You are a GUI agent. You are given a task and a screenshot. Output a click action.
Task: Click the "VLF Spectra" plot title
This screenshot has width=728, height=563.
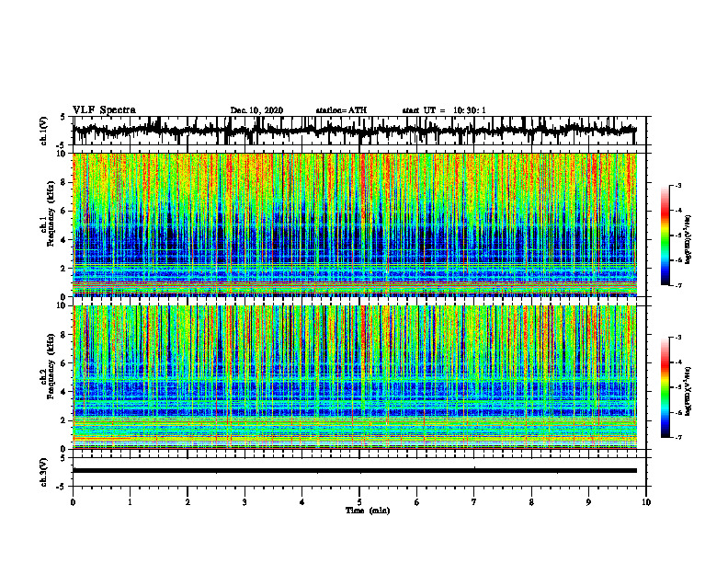tap(104, 110)
